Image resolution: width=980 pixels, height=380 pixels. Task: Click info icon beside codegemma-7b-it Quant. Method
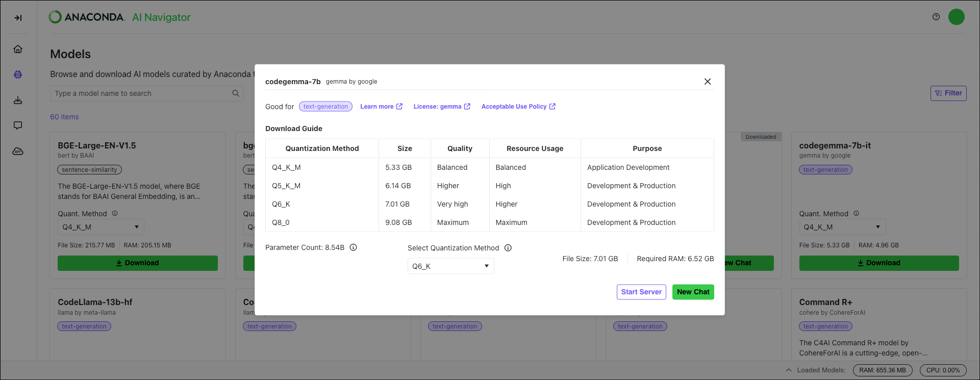pos(857,213)
